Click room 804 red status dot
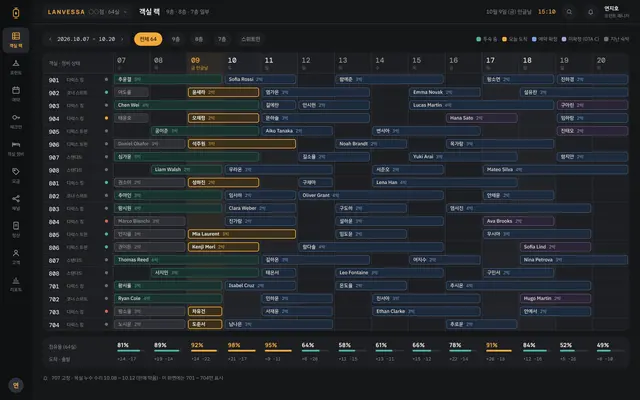This screenshot has width=640, height=400. [x=107, y=221]
